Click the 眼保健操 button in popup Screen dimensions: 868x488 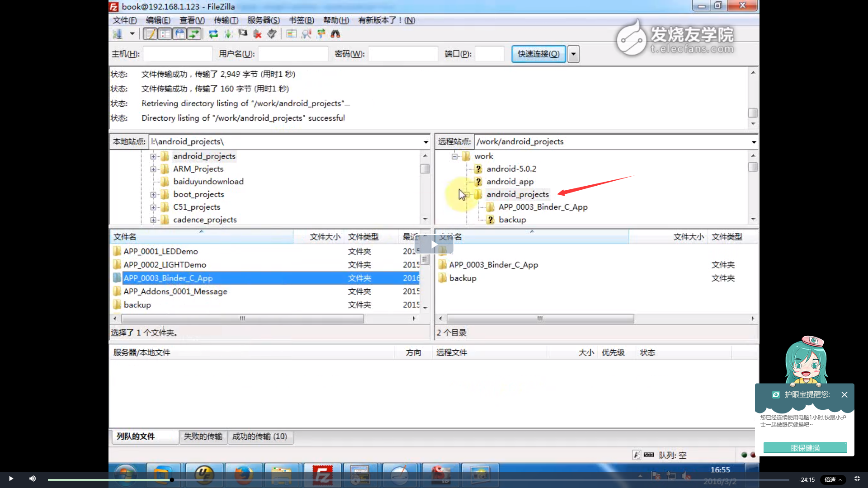[805, 448]
